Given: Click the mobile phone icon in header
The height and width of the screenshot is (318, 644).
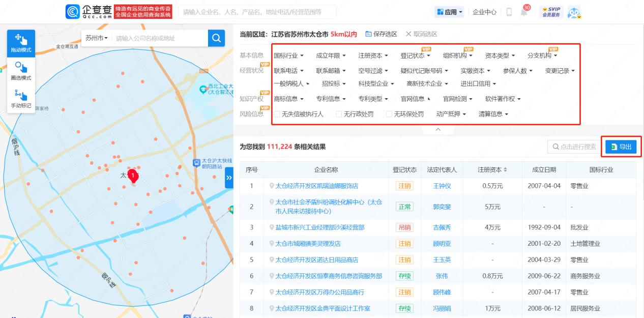Looking at the screenshot, I should (x=509, y=12).
